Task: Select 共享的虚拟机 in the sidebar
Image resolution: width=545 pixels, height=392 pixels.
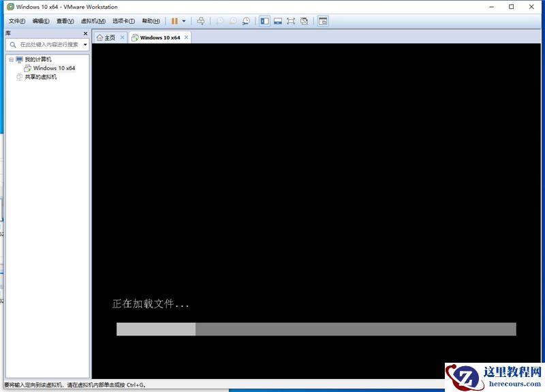Action: 42,76
